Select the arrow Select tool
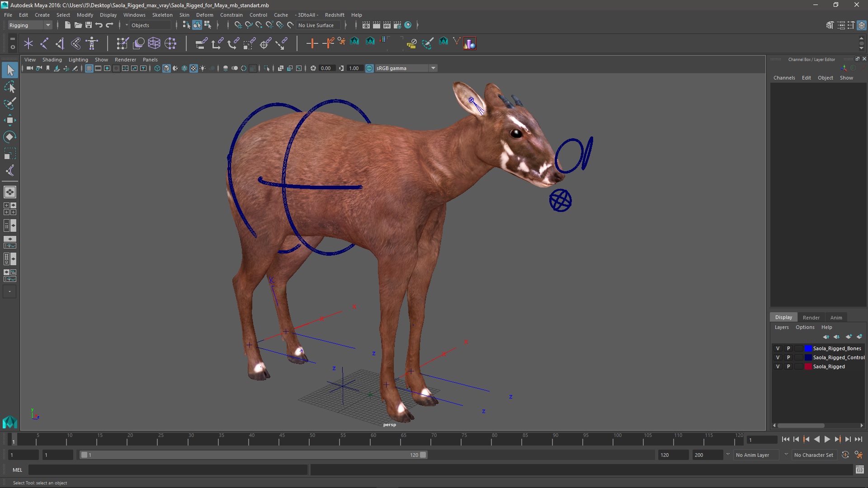This screenshot has height=488, width=868. coord(10,70)
